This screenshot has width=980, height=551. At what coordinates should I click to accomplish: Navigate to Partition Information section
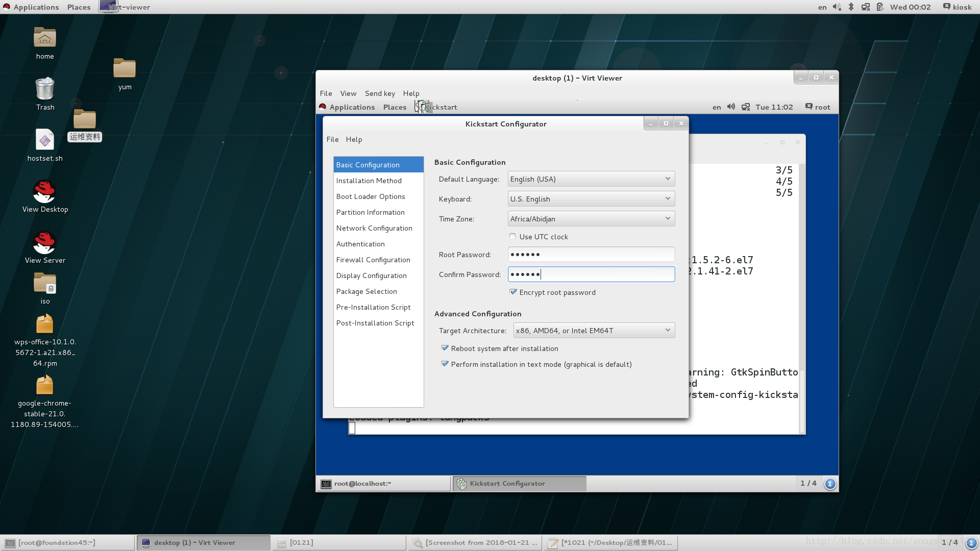(370, 212)
